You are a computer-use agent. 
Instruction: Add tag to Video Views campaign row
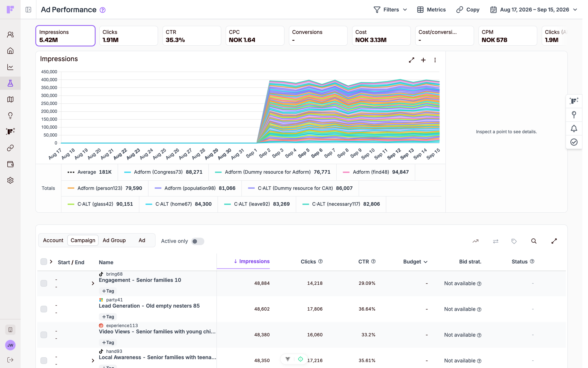108,342
